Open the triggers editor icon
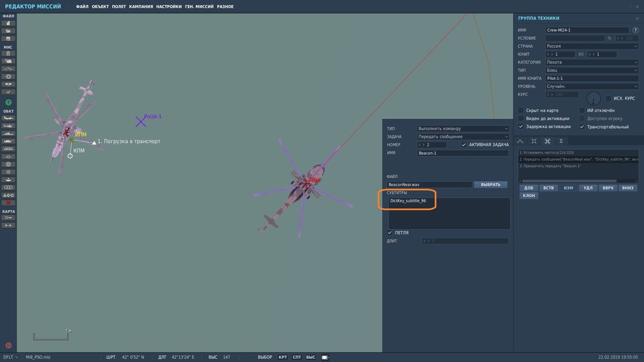Image resolution: width=644 pixels, height=362 pixels. click(x=8, y=69)
